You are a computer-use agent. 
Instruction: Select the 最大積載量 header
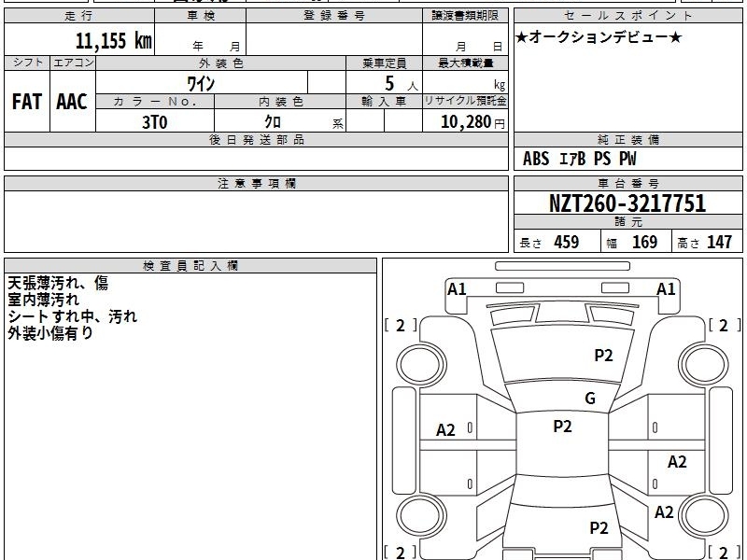[465, 63]
